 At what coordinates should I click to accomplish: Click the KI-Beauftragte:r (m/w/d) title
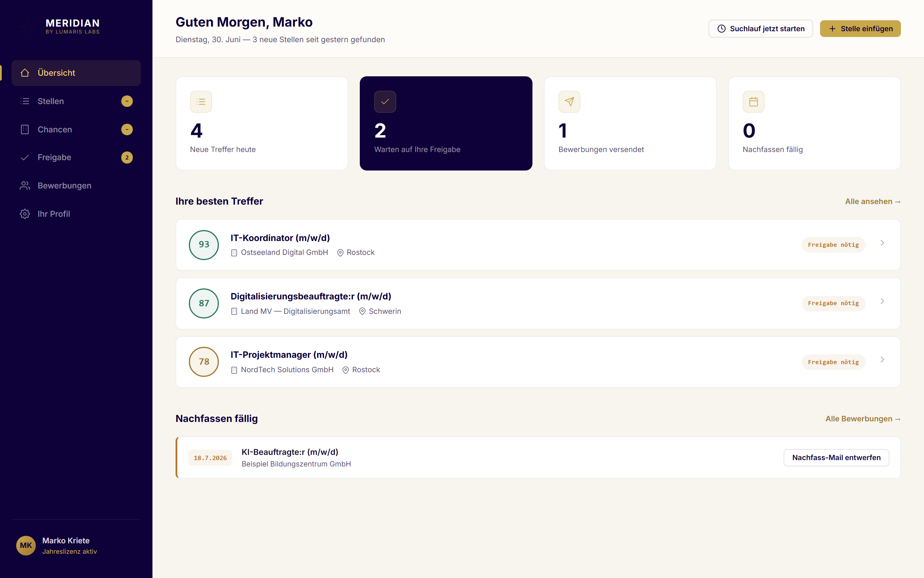point(290,452)
